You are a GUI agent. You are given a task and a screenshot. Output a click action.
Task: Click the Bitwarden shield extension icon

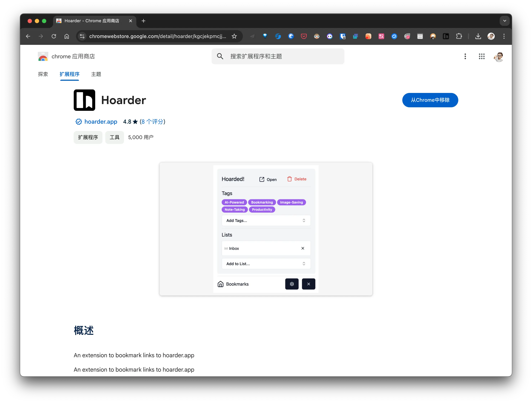pos(342,36)
